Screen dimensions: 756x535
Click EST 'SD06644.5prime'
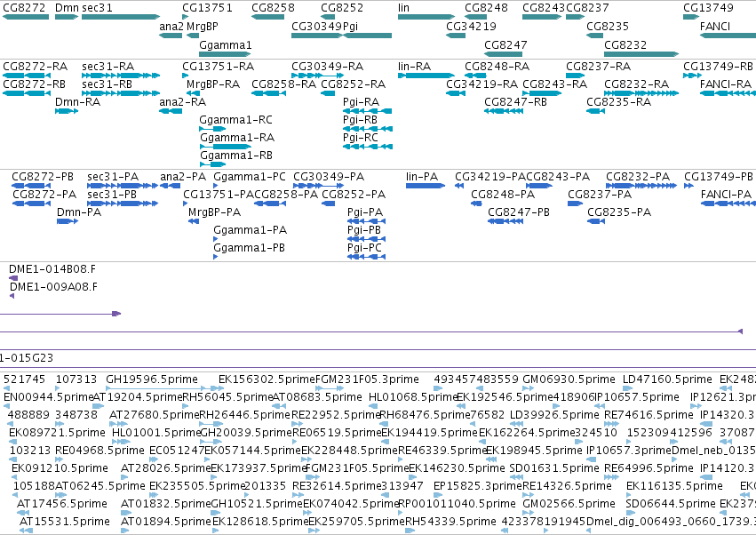pyautogui.click(x=671, y=504)
